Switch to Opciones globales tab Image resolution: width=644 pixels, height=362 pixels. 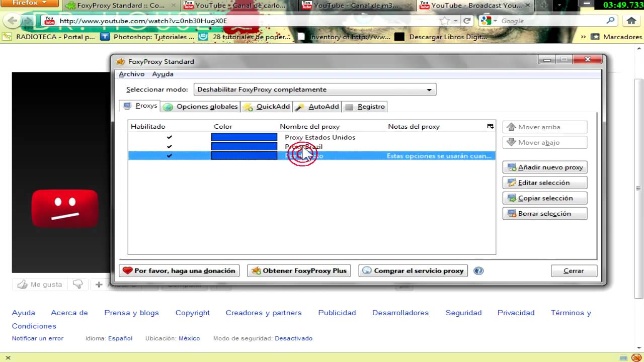click(x=201, y=107)
